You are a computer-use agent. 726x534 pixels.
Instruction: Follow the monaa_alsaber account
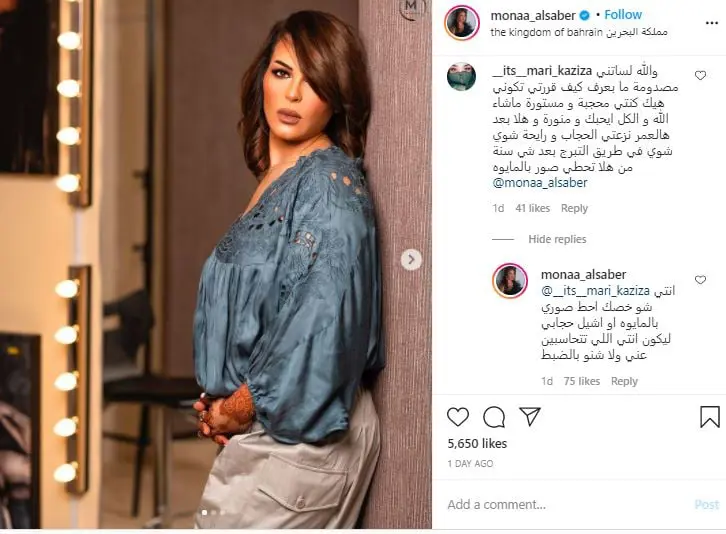[623, 15]
